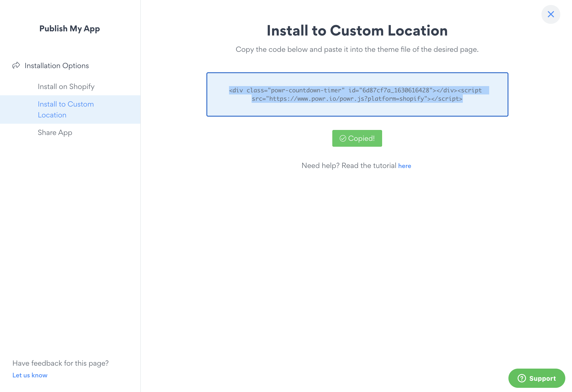The image size is (572, 392).
Task: Click the question mark Support icon
Action: (522, 378)
